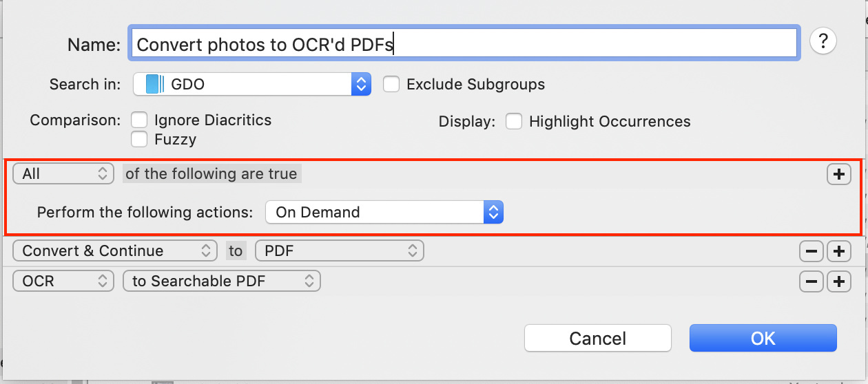Remove the OCR action row
The height and width of the screenshot is (384, 868).
tap(812, 281)
